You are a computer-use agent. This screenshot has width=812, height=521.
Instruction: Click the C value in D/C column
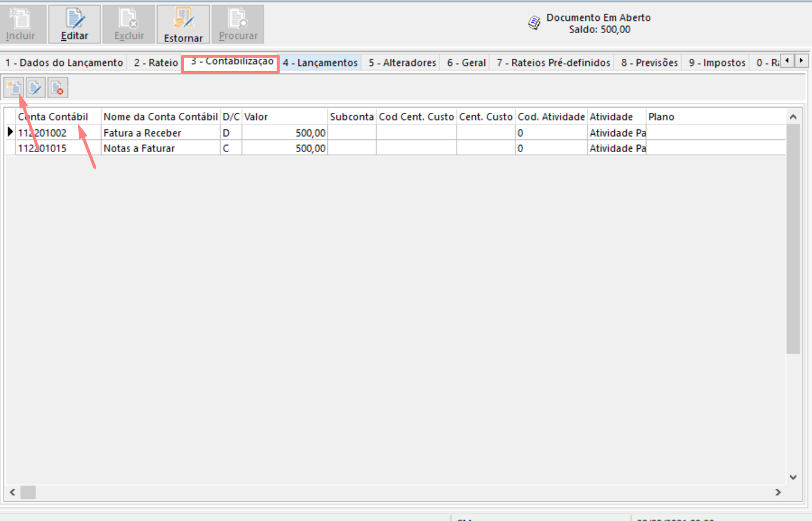pos(231,148)
